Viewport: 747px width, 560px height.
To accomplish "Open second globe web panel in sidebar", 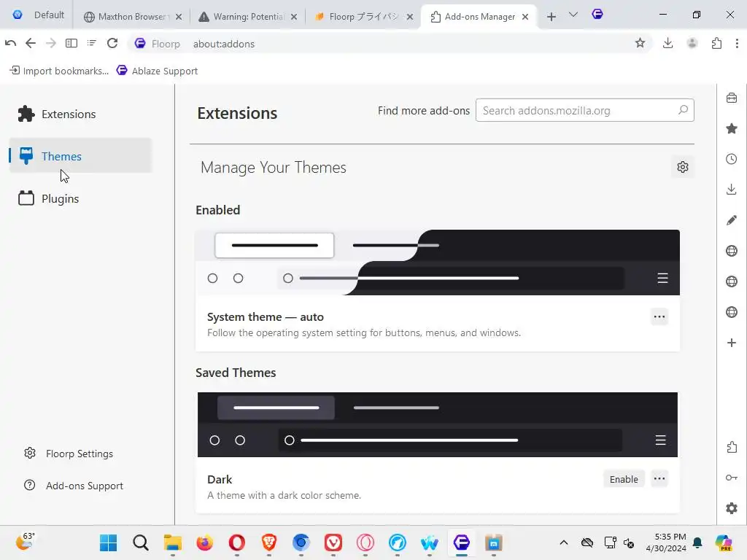I will [x=731, y=281].
